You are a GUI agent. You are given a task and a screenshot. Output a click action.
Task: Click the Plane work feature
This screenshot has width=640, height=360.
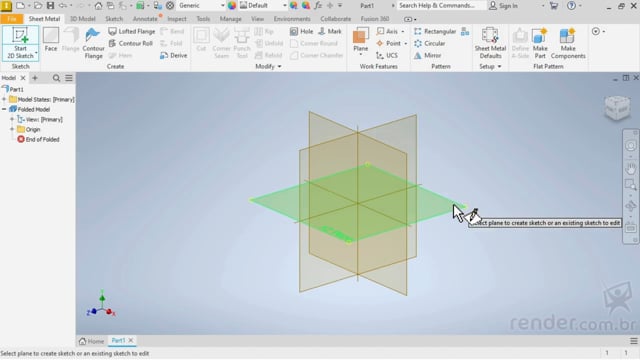click(x=360, y=41)
